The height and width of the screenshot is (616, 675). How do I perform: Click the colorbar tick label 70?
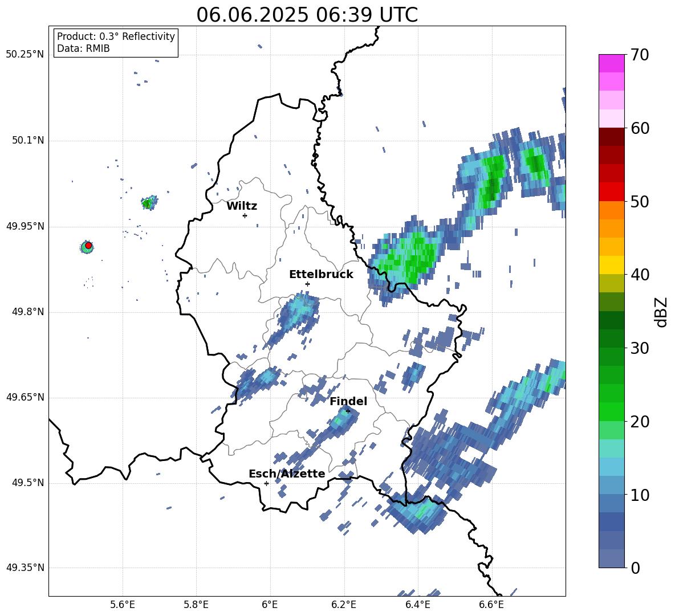(x=639, y=55)
